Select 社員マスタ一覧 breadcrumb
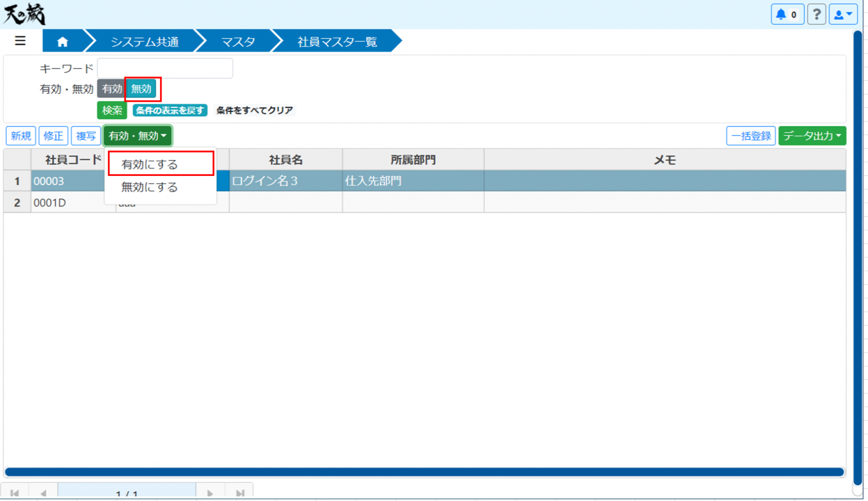Viewport: 868px width, 501px height. (x=337, y=41)
